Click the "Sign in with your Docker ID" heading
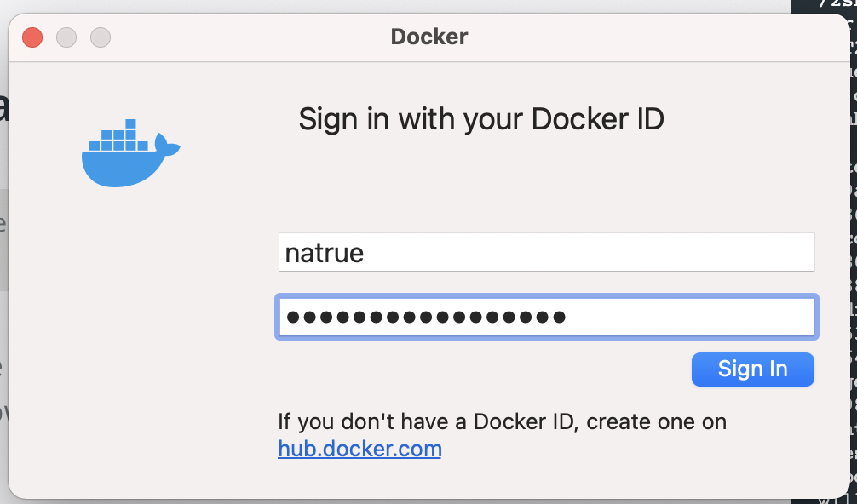 click(x=481, y=119)
